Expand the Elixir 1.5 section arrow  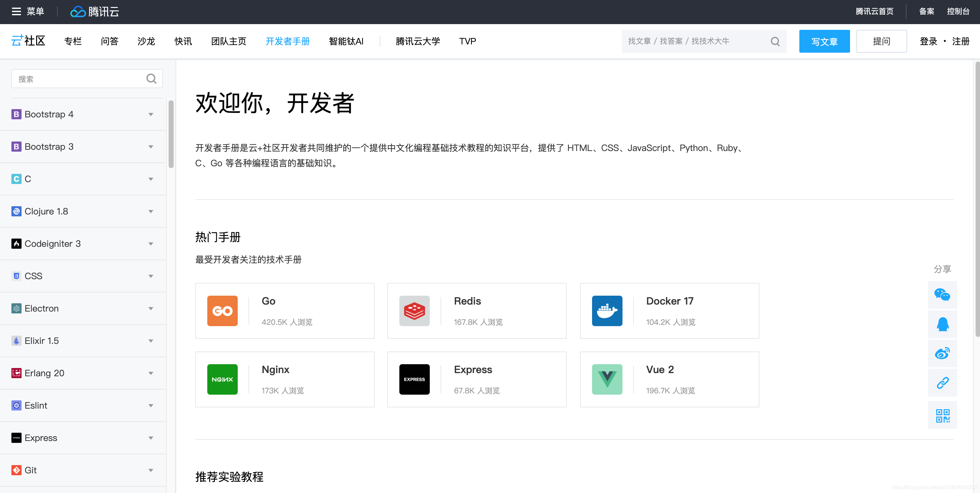(151, 341)
